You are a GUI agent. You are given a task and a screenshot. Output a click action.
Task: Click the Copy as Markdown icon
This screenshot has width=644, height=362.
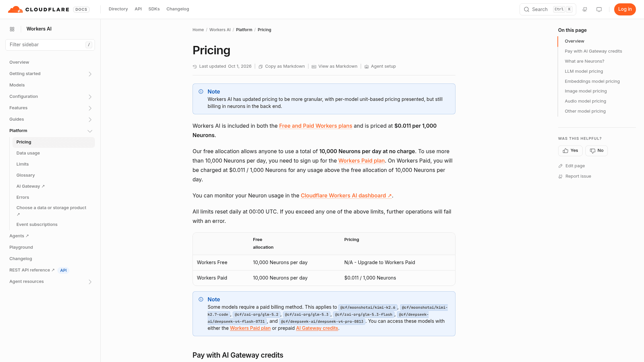[x=261, y=67]
